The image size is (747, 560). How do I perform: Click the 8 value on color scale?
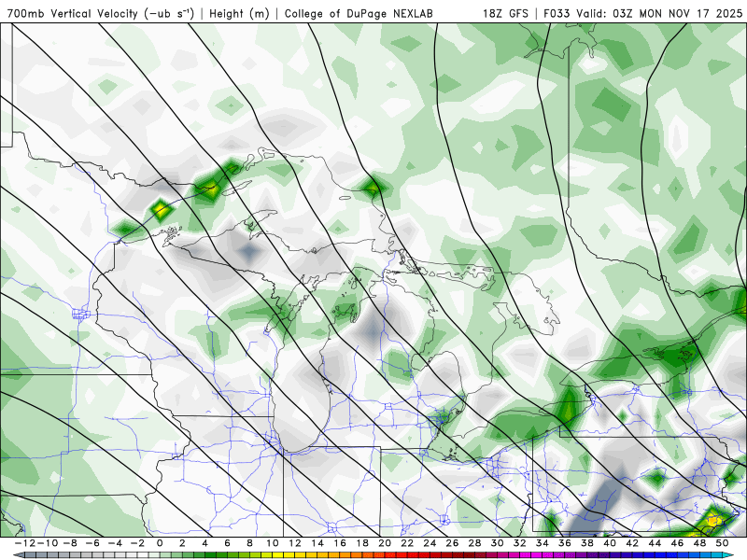click(x=249, y=543)
